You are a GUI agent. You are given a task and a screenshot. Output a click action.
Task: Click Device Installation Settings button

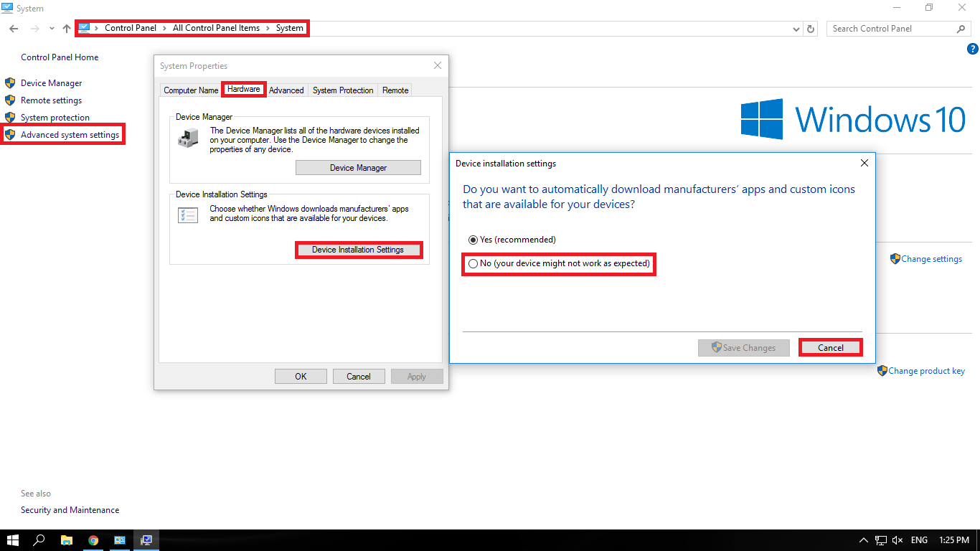coord(358,250)
